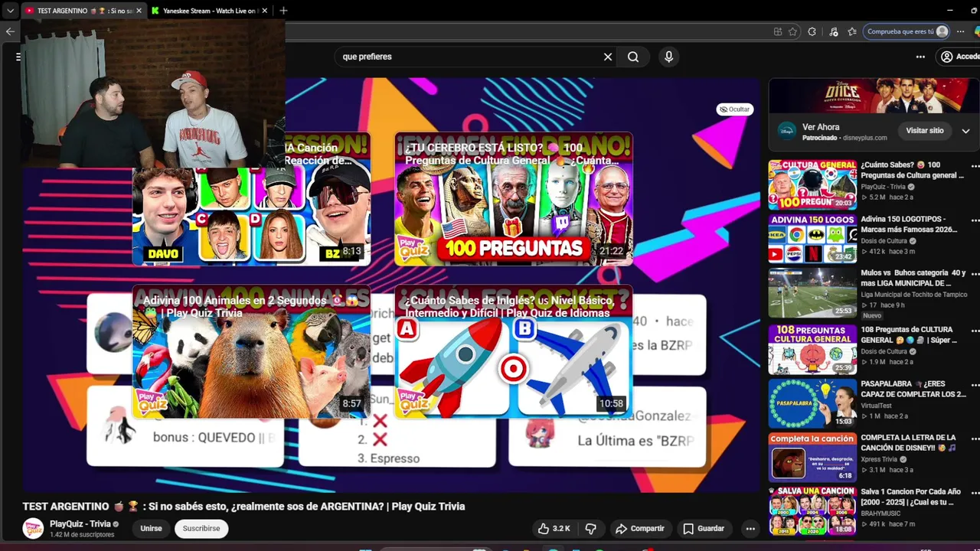Open browser extensions puzzle icon
Image resolution: width=980 pixels, height=551 pixels.
[x=812, y=31]
